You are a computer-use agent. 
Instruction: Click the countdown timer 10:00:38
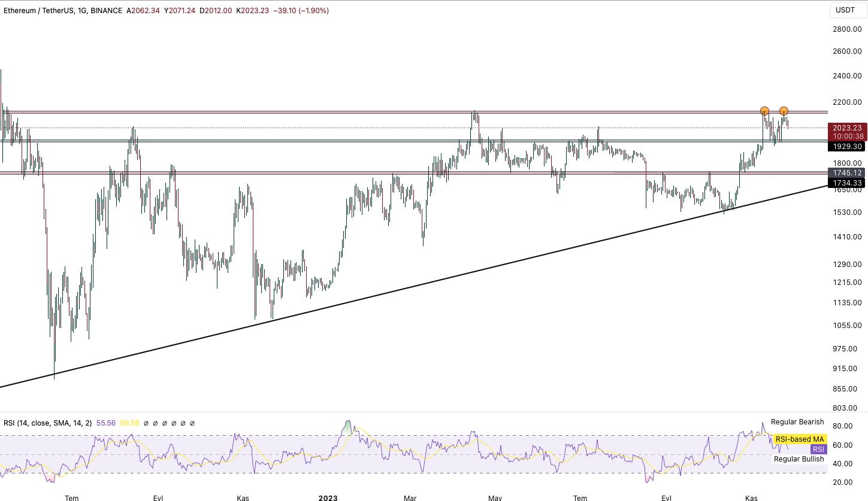coord(847,136)
